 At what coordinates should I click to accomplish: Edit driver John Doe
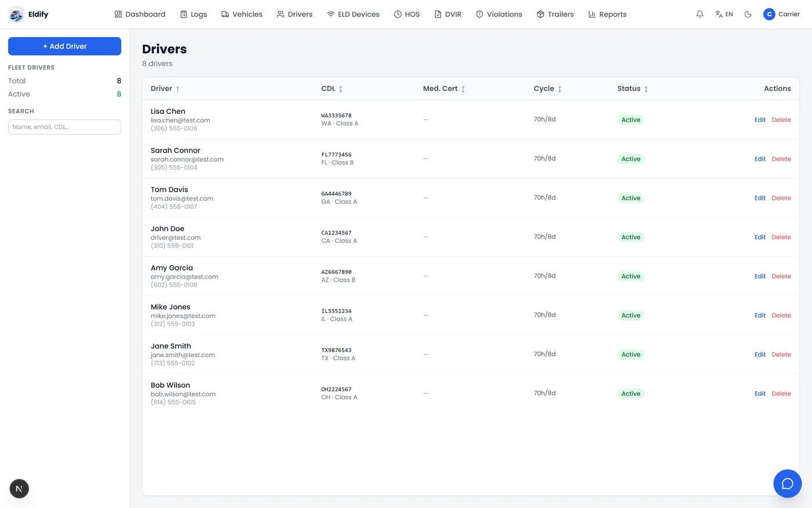[x=760, y=237]
